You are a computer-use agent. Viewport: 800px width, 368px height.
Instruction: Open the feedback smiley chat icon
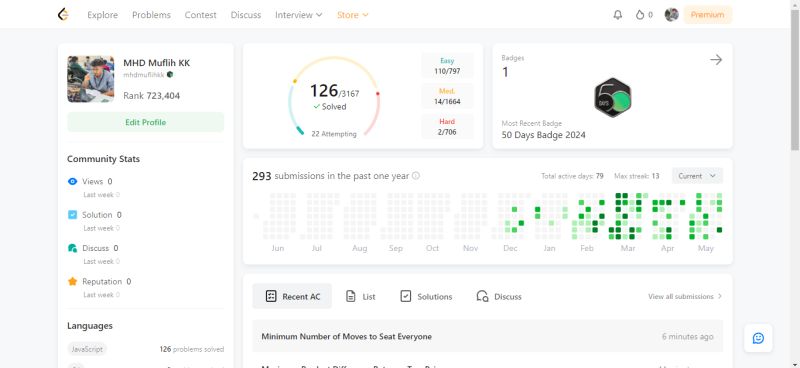pos(758,338)
